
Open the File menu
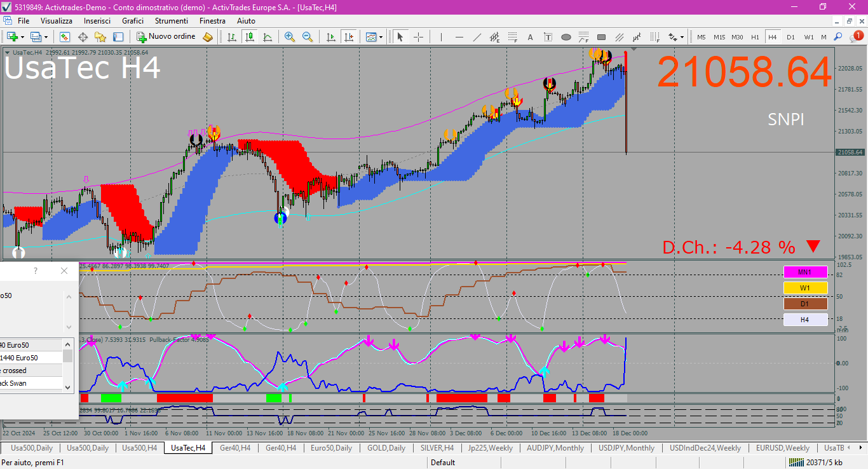coord(24,21)
